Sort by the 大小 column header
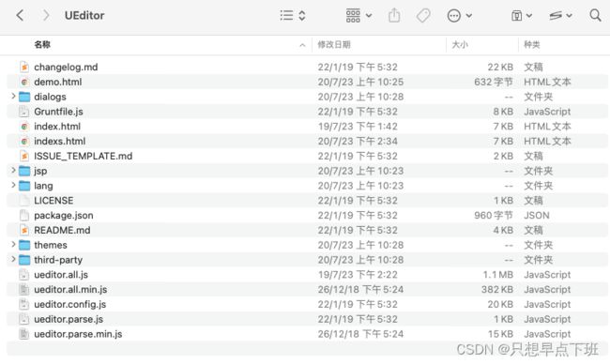The height and width of the screenshot is (364, 610). coord(460,45)
